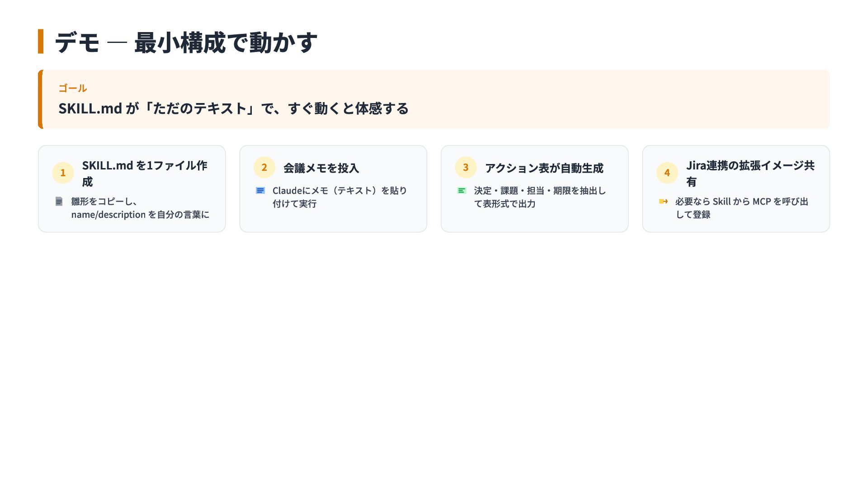Click the slide title デモ — 最小構成で動かす
The height and width of the screenshot is (488, 868).
coord(186,42)
